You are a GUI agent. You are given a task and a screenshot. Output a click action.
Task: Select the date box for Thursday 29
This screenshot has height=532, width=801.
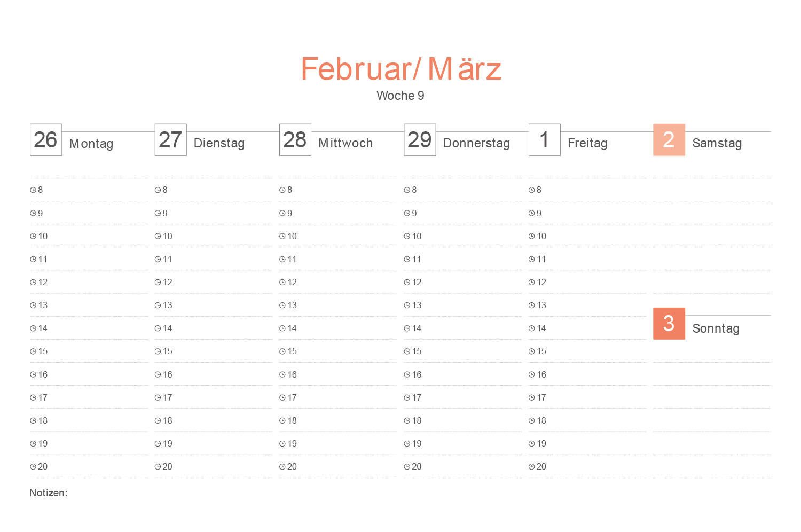point(420,140)
